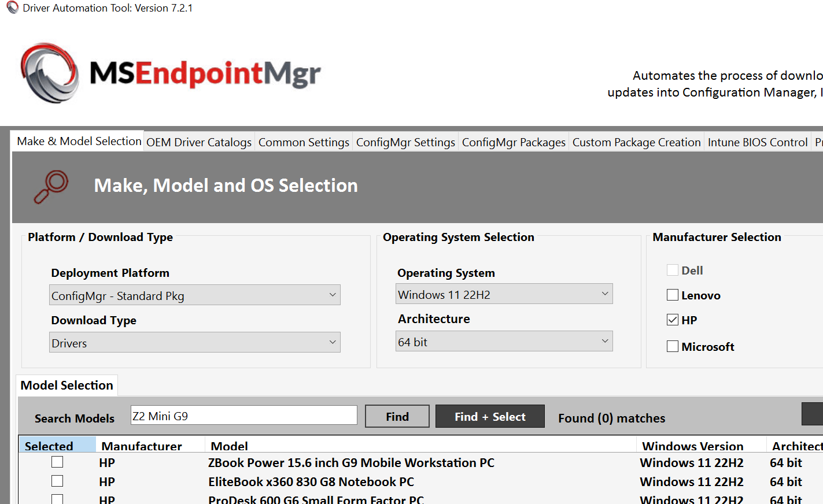This screenshot has width=823, height=504.
Task: Open the Deployment Platform dropdown
Action: [x=194, y=294]
